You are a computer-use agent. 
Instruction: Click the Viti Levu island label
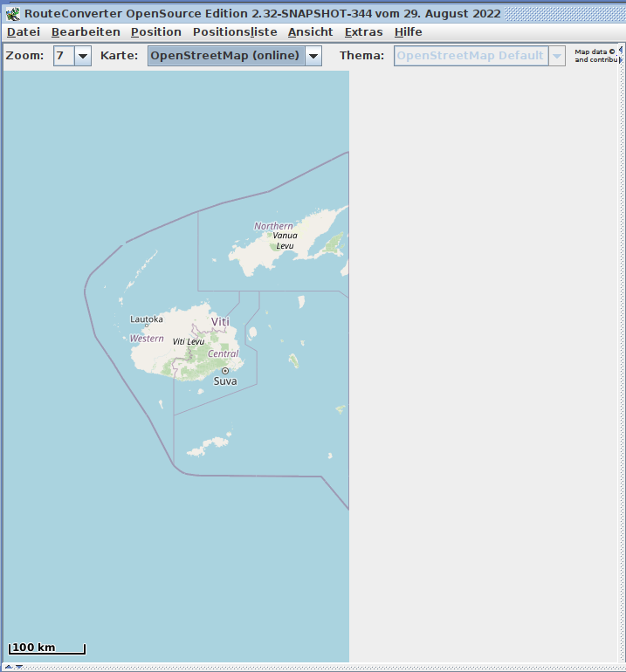pos(188,341)
